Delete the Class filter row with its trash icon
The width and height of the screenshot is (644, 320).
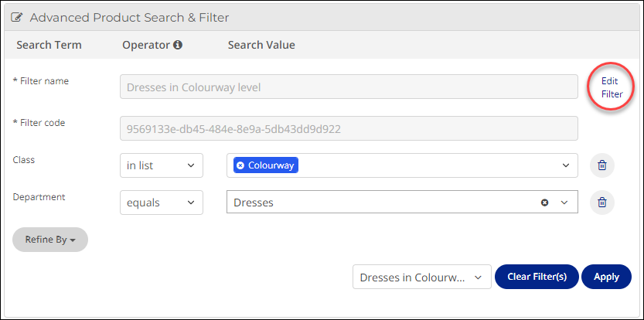601,165
